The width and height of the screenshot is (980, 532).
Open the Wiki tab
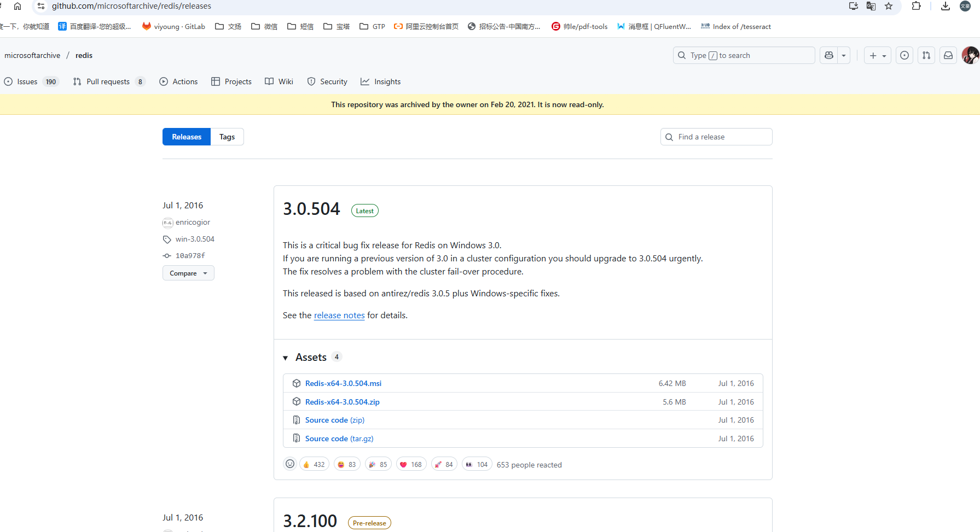(x=279, y=81)
